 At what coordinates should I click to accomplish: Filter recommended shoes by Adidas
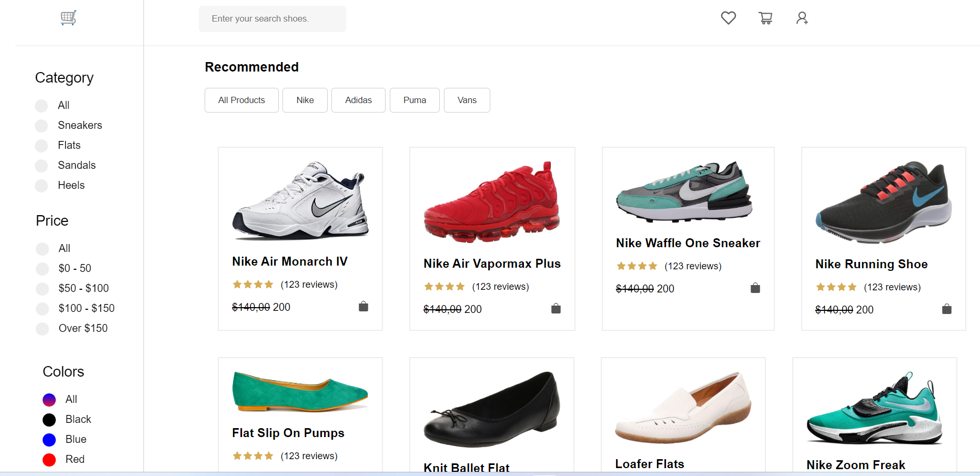coord(358,100)
